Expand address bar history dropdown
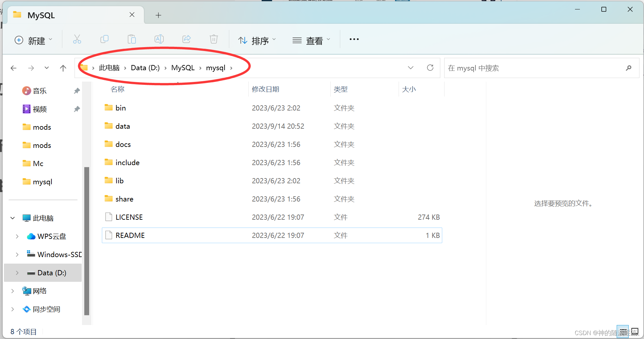Image resolution: width=644 pixels, height=339 pixels. (411, 68)
